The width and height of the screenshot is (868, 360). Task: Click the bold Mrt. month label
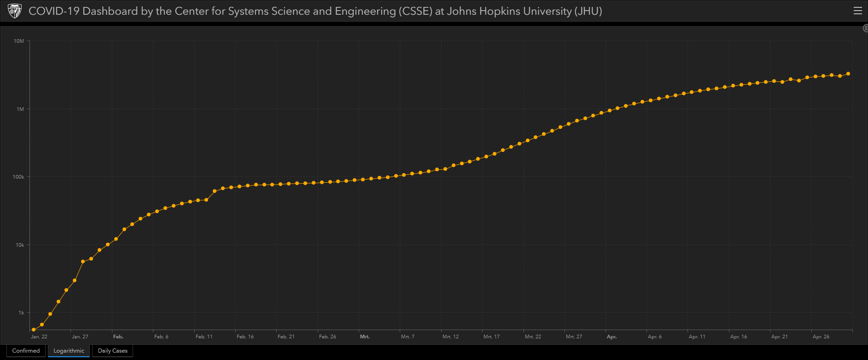[365, 337]
